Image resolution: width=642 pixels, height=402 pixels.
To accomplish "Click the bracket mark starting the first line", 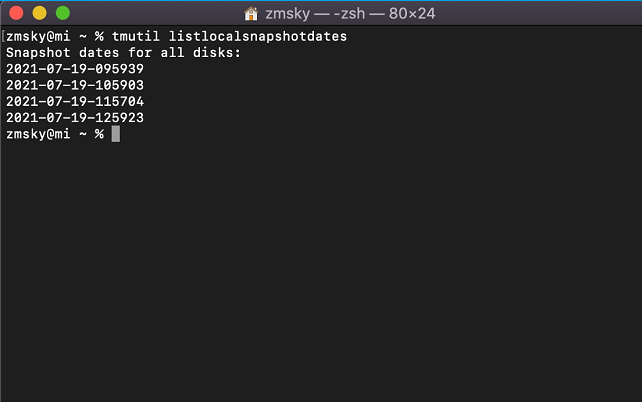I will 4,36.
